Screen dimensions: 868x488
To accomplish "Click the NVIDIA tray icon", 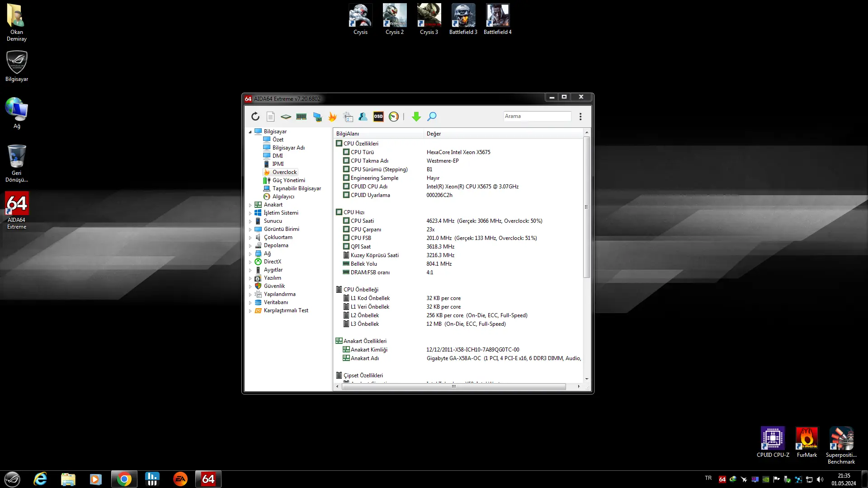I will pyautogui.click(x=766, y=479).
